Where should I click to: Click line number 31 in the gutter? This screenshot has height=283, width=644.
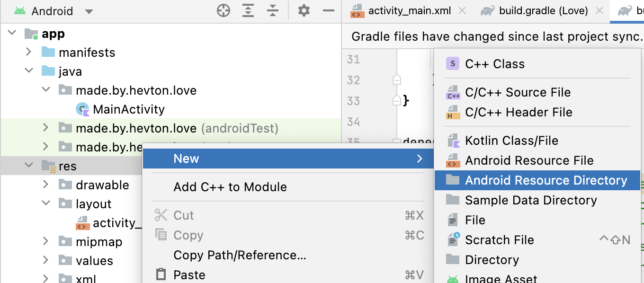[353, 59]
